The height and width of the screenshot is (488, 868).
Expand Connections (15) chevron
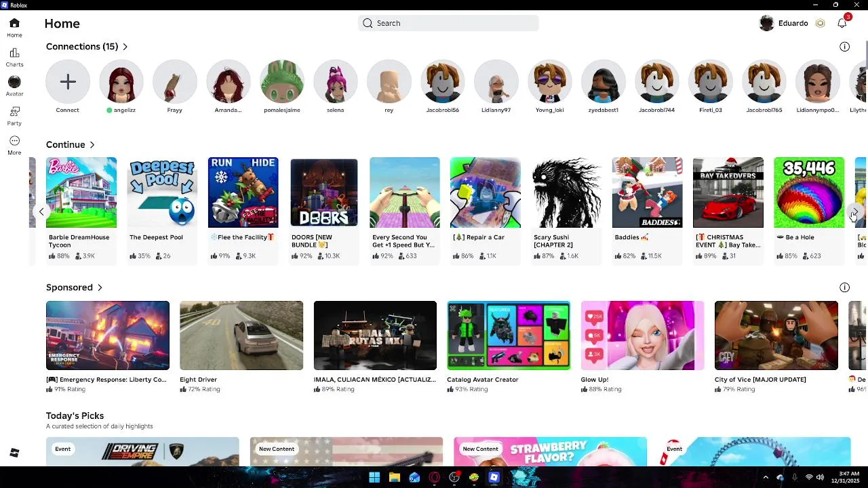125,47
